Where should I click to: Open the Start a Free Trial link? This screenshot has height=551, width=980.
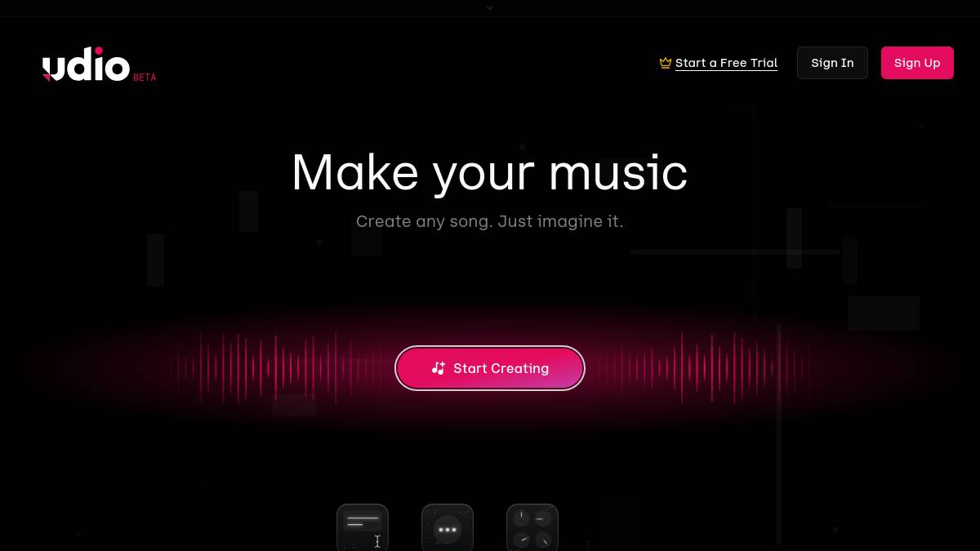(x=726, y=63)
